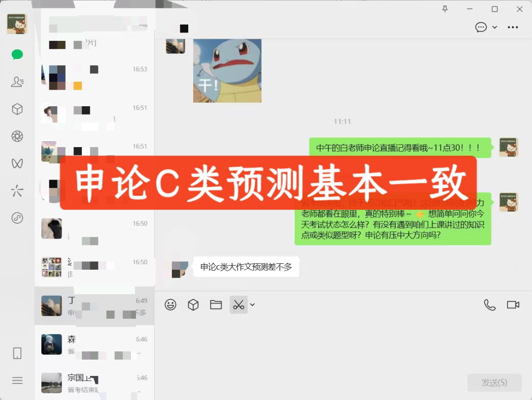Screen dimensions: 532x400
Task: Open the hamburger settings menu at bottom left
Action: 17,380
